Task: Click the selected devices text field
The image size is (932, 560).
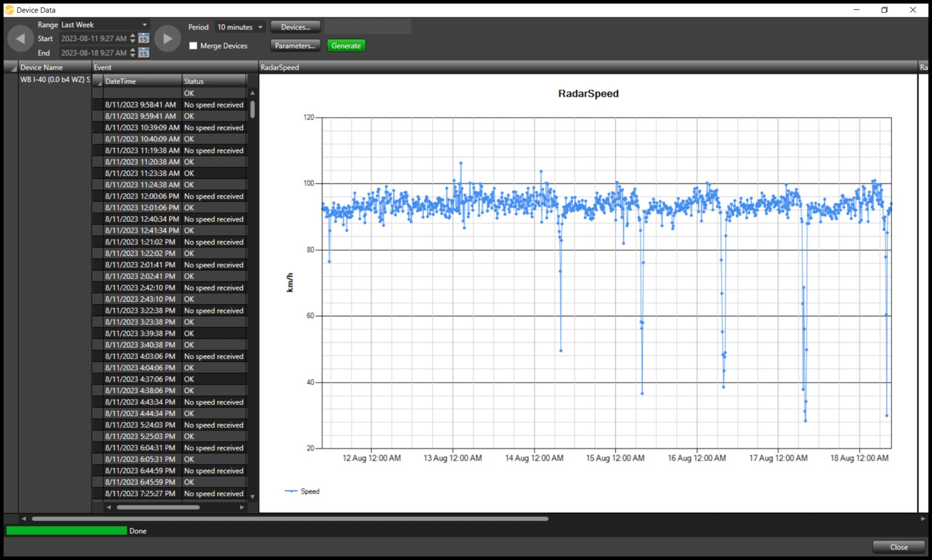Action: [368, 27]
